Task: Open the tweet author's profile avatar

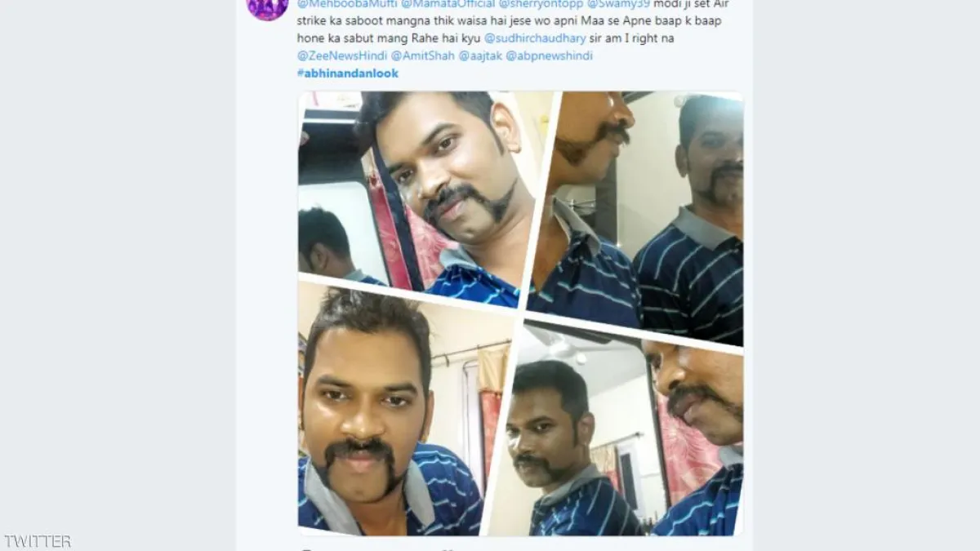Action: (x=267, y=7)
